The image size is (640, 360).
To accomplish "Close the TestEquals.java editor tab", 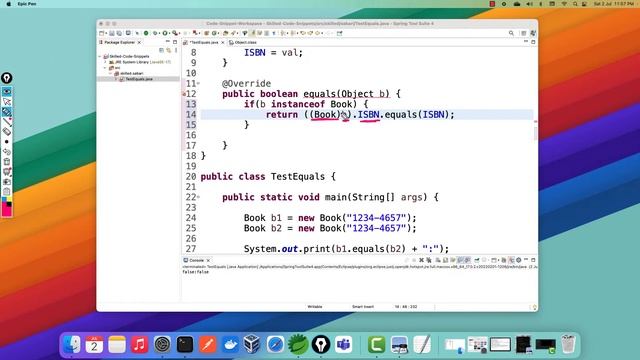I will 223,42.
